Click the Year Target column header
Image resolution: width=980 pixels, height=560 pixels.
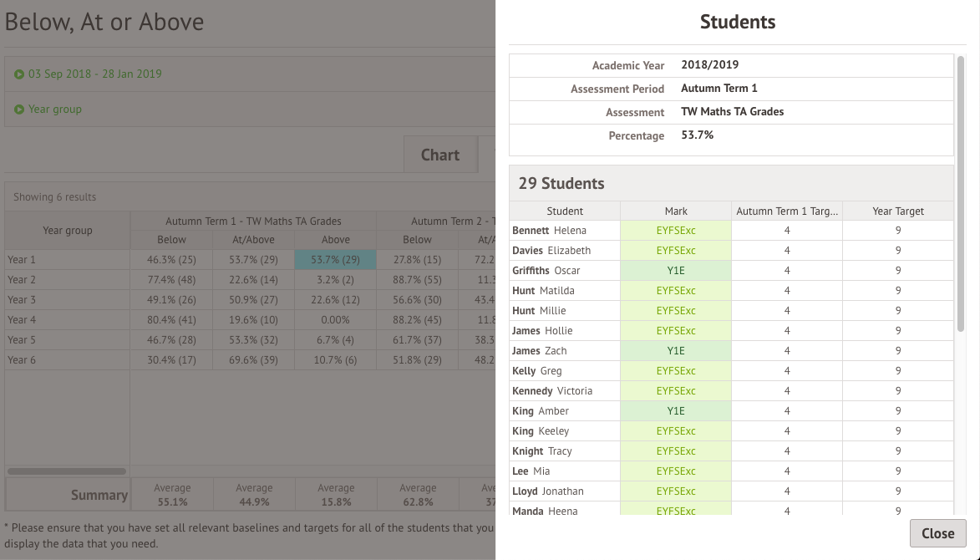click(898, 211)
